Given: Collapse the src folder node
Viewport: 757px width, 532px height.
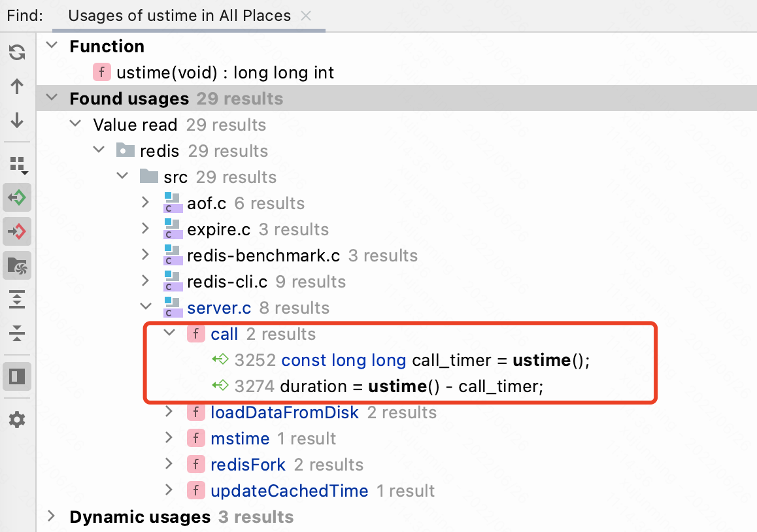Looking at the screenshot, I should click(x=123, y=176).
